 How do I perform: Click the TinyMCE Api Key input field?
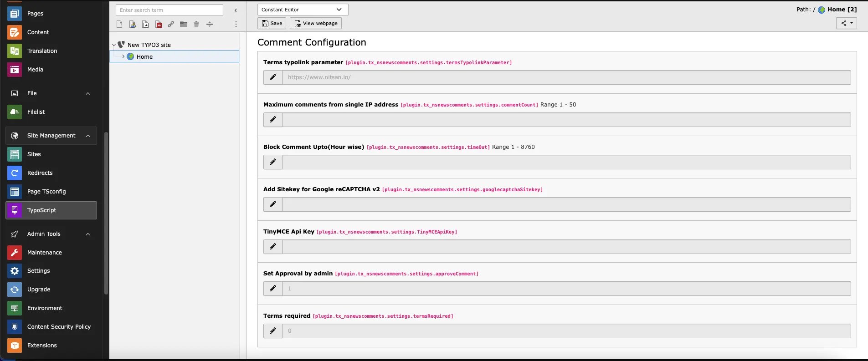point(566,247)
